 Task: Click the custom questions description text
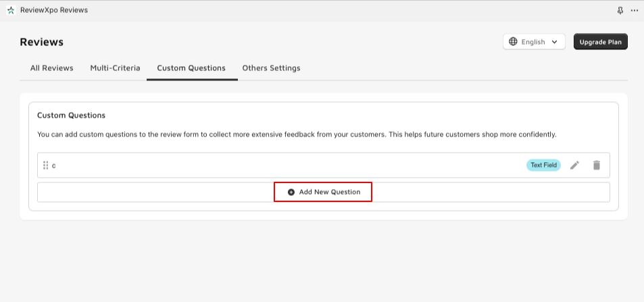click(x=297, y=134)
